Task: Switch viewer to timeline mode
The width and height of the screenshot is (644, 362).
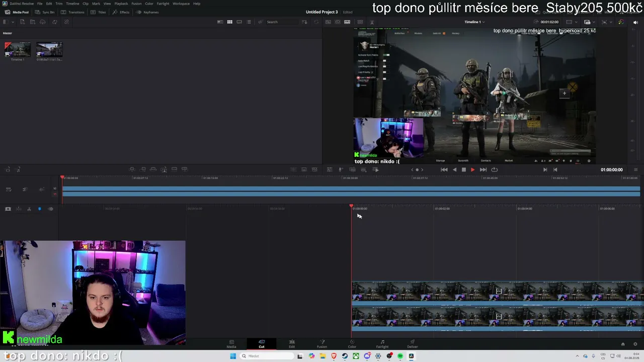Action: point(347,22)
